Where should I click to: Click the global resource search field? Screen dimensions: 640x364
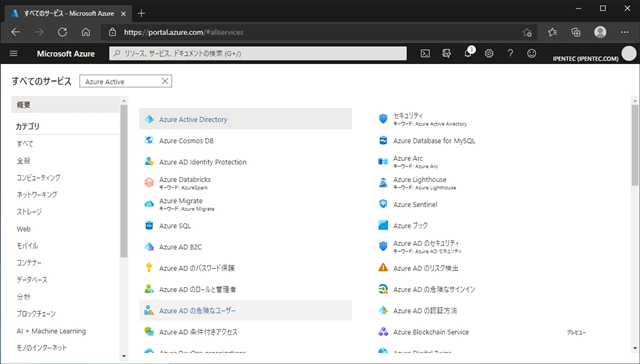coord(258,53)
